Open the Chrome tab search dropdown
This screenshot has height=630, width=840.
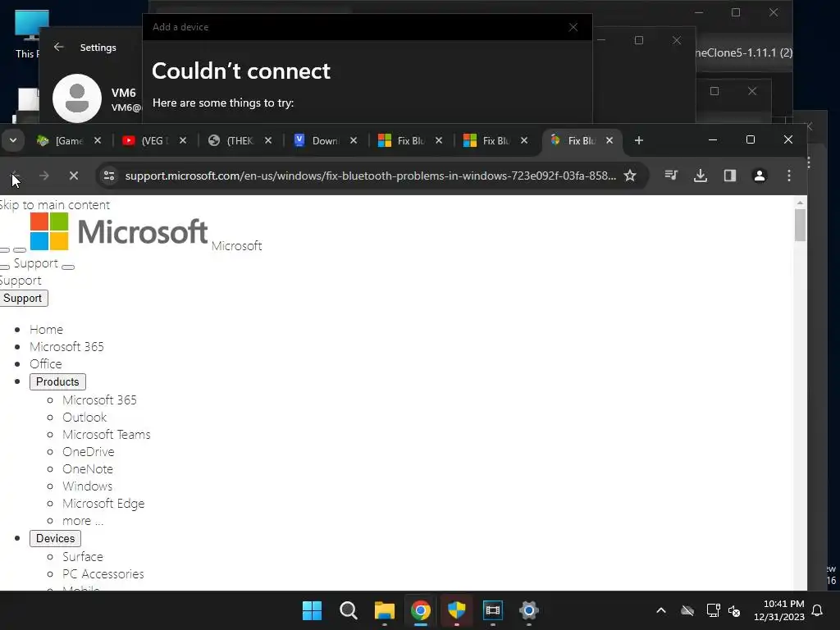tap(13, 140)
